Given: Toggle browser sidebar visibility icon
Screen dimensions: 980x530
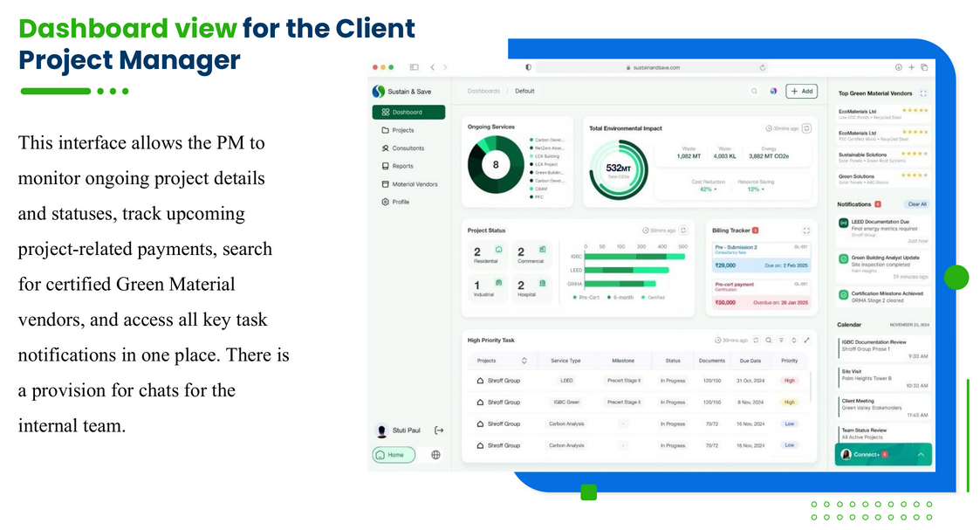Looking at the screenshot, I should point(414,67).
